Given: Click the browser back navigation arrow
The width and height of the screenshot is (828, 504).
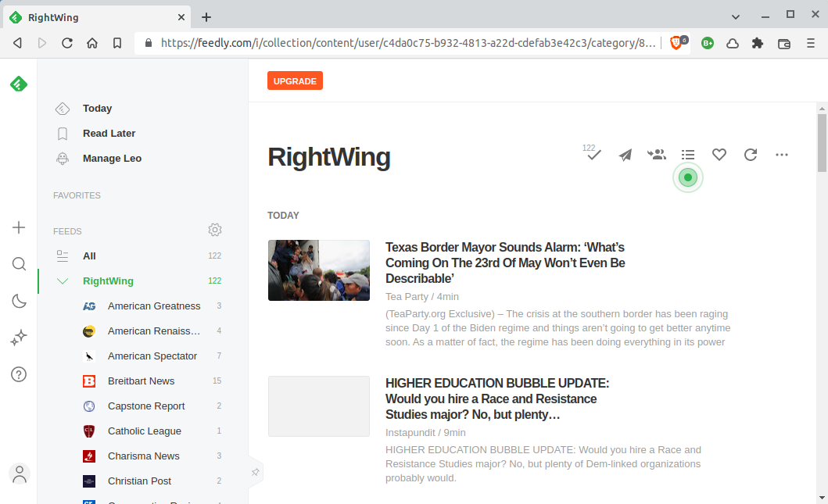Looking at the screenshot, I should (17, 43).
